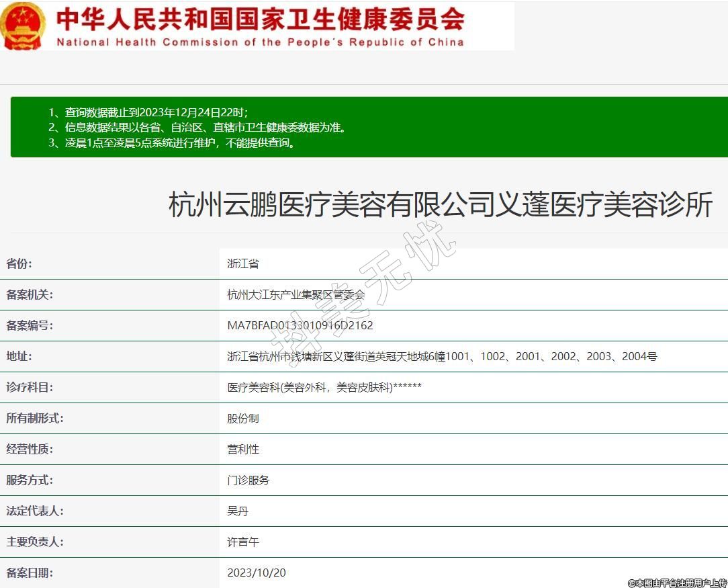
Task: Click the 省份 row label
Action: tap(19, 264)
